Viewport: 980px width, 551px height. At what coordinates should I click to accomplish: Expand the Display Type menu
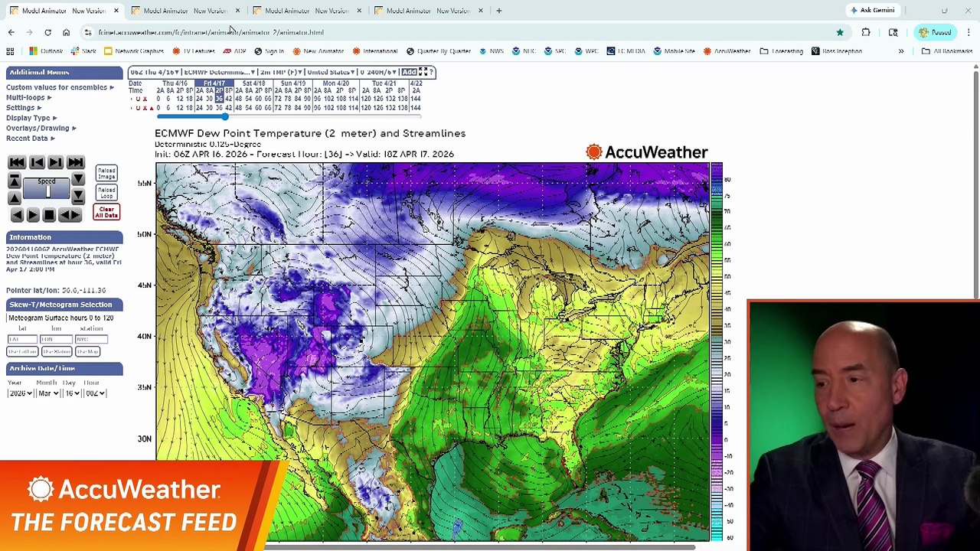[31, 118]
